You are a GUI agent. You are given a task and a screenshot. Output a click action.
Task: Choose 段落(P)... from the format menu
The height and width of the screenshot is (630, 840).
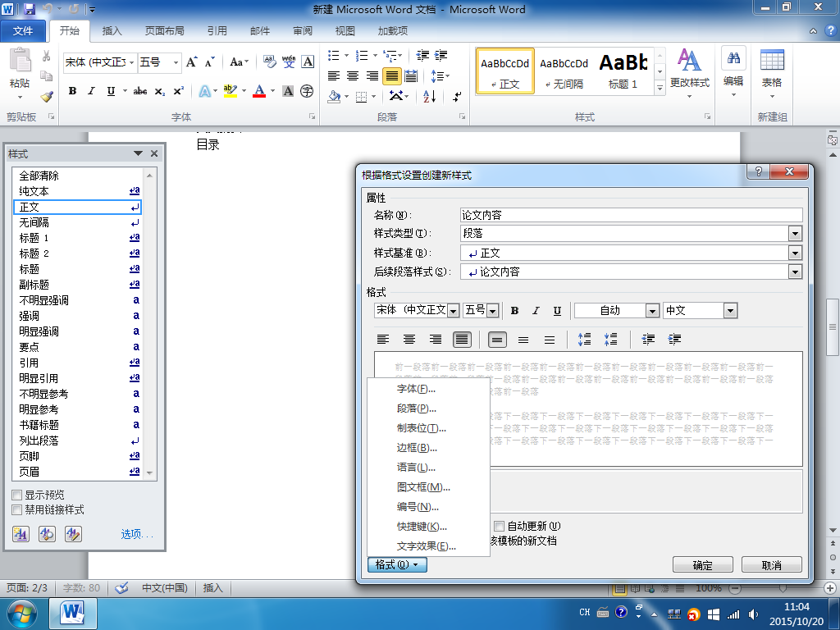point(416,409)
